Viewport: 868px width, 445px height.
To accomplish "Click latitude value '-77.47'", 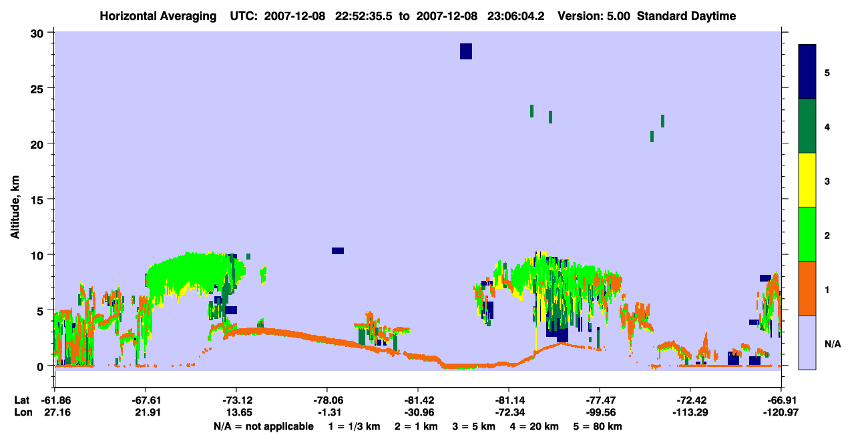I will [x=599, y=400].
